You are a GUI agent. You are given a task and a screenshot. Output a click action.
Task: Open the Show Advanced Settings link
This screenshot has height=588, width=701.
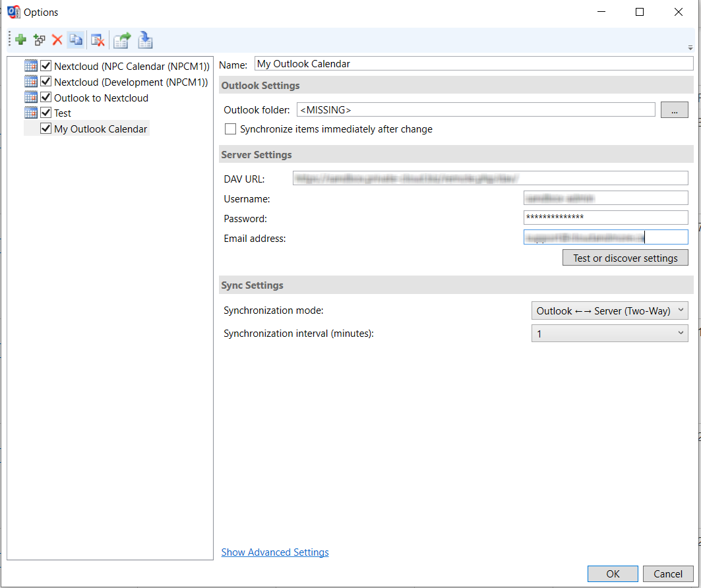[275, 552]
